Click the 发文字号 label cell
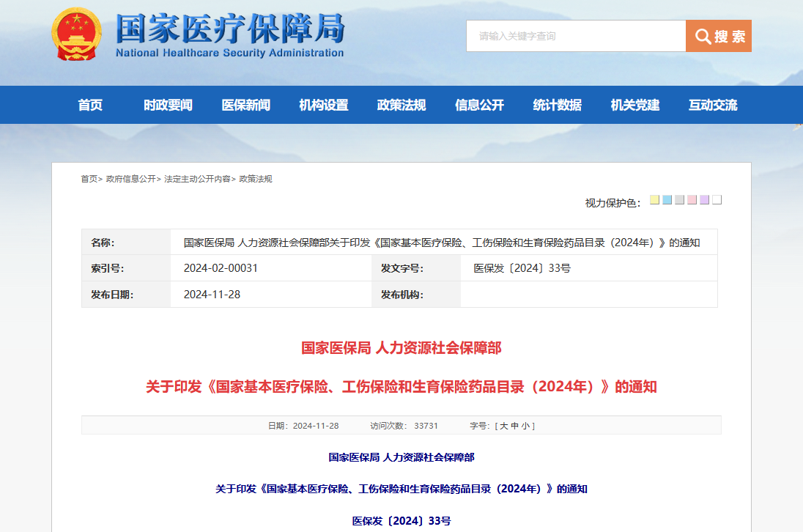 point(416,268)
